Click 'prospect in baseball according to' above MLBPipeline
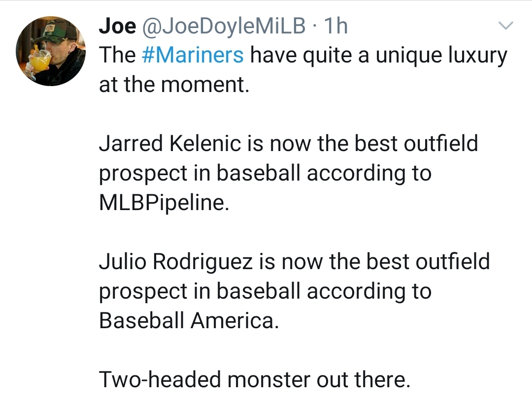This screenshot has height=400, width=532. (266, 173)
